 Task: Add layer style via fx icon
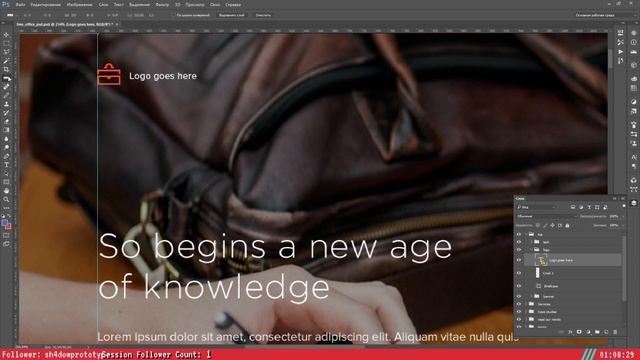tap(570, 332)
